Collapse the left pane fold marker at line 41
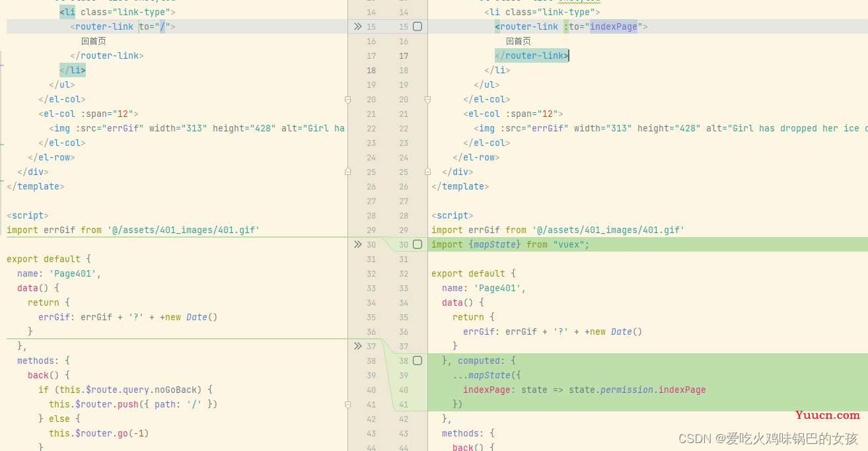This screenshot has width=868, height=451. point(347,404)
